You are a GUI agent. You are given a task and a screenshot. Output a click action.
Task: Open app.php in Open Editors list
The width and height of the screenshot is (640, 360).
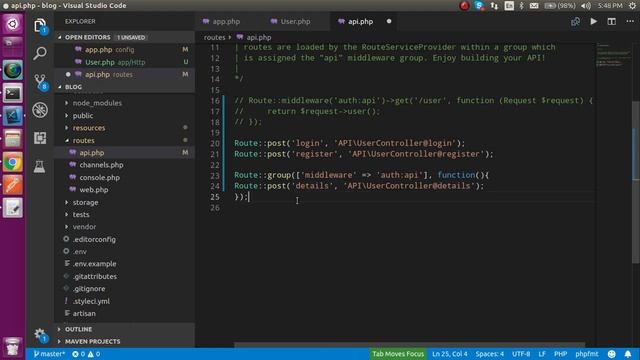(x=124, y=49)
